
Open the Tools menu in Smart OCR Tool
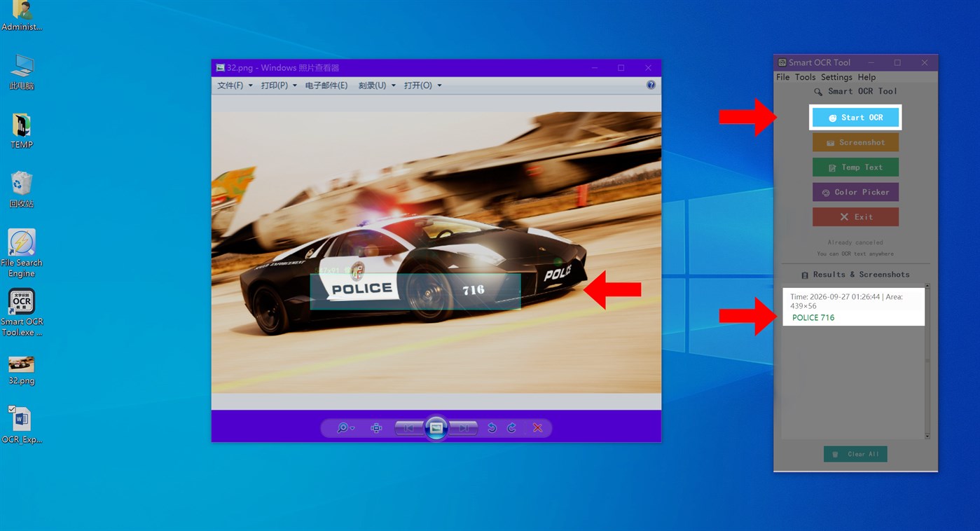805,77
